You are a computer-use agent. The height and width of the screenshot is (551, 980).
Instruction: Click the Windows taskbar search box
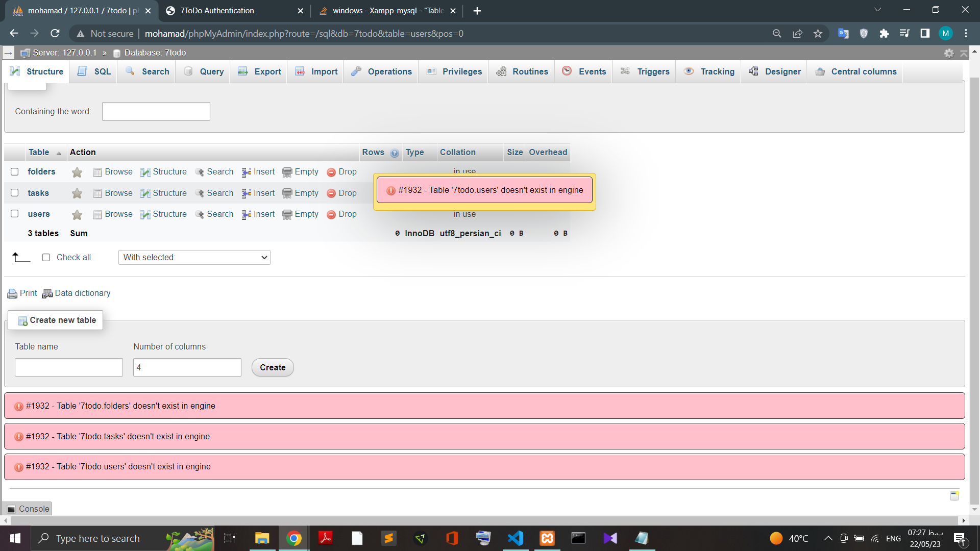(x=122, y=538)
